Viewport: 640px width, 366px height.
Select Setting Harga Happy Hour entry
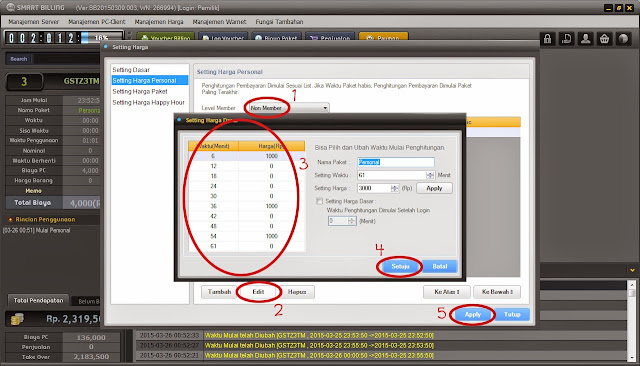[149, 102]
